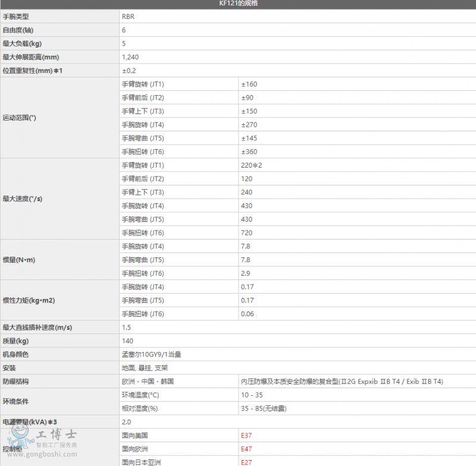Click the 1,240 max reach value
This screenshot has height=466, width=476.
tap(130, 57)
